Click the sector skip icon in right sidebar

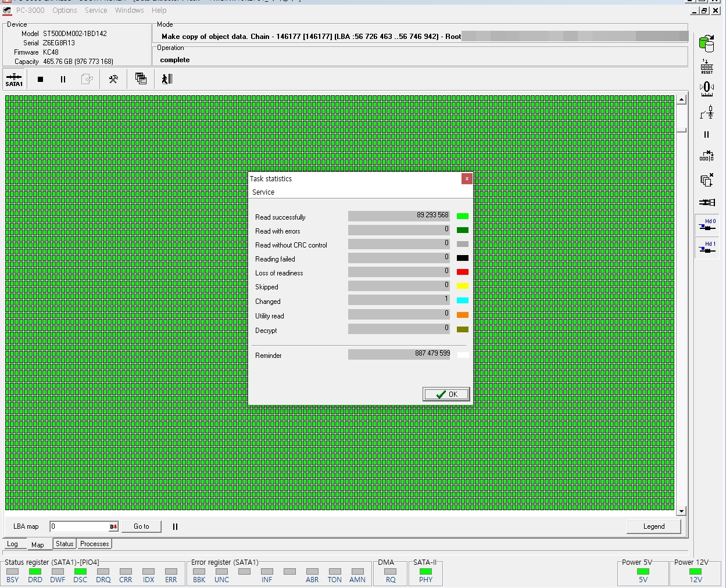tap(707, 156)
